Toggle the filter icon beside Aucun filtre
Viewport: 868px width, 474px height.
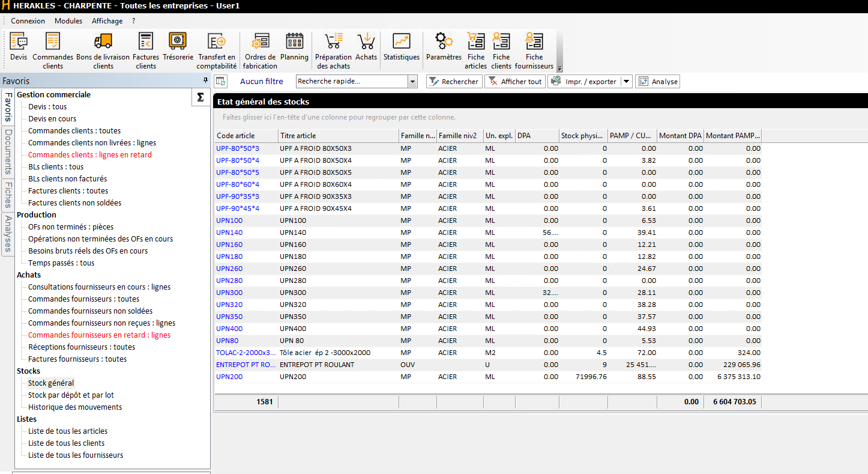pos(220,81)
